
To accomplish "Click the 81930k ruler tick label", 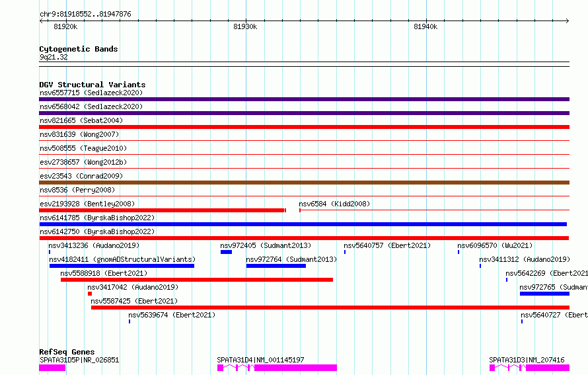I will coord(245,26).
